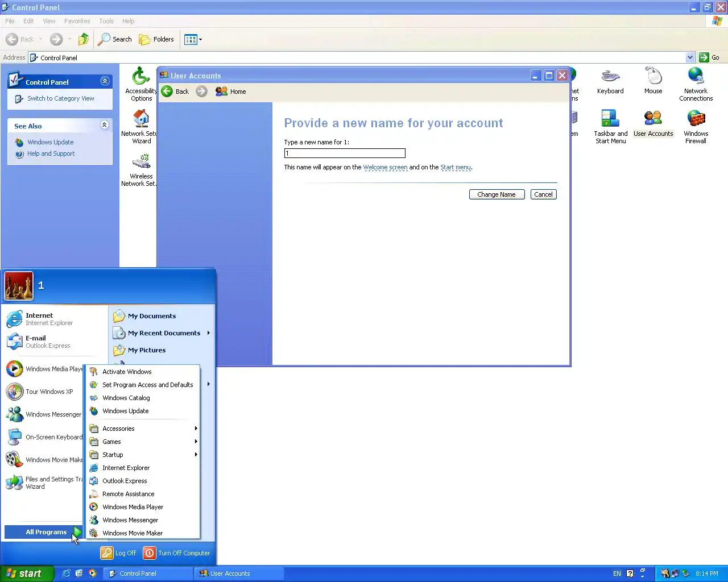Open the Accessibility Options icon
728x582 pixels.
(x=140, y=84)
